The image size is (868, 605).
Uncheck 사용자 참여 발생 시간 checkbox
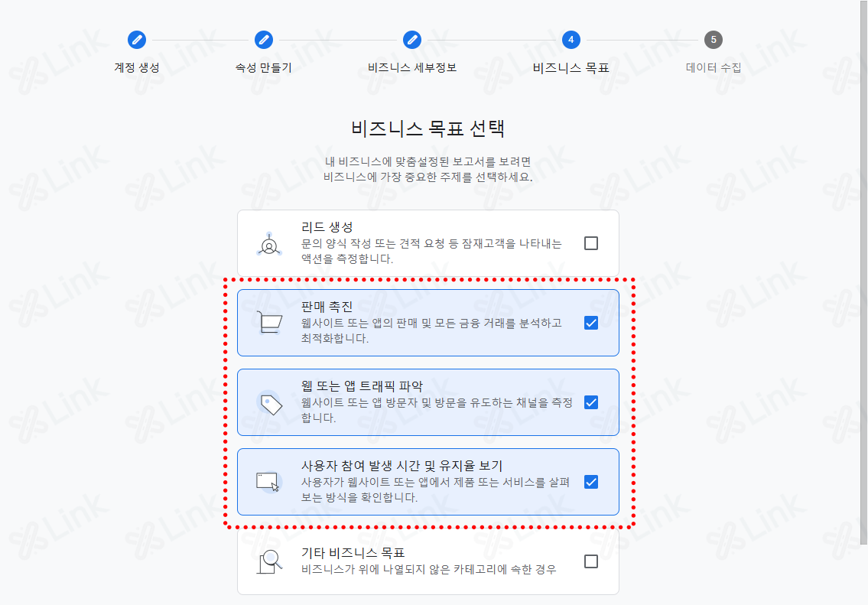point(591,482)
